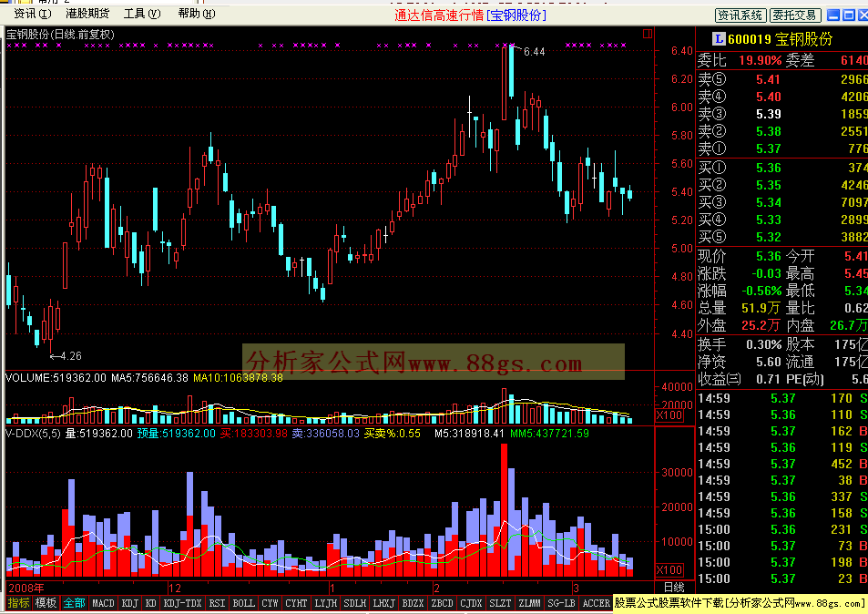Viewport: 868px width, 614px height.
Task: Switch indicator to LHXJ
Action: (x=383, y=603)
